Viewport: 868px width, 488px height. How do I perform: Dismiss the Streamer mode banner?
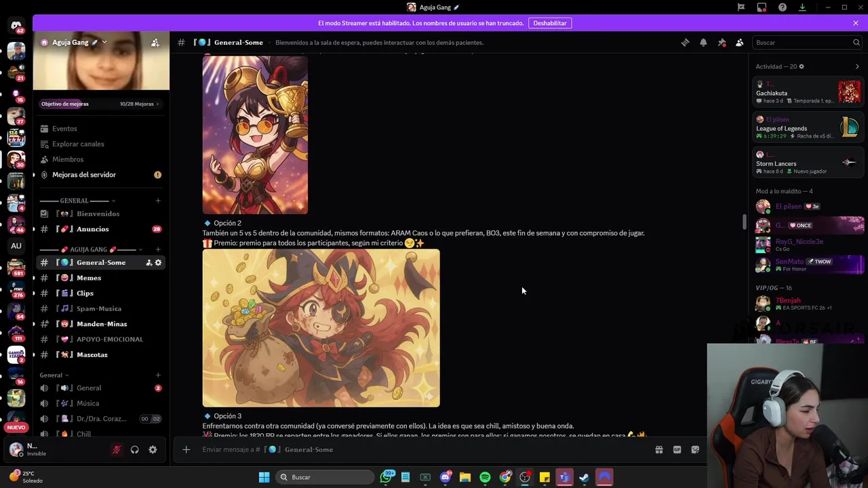[x=856, y=23]
